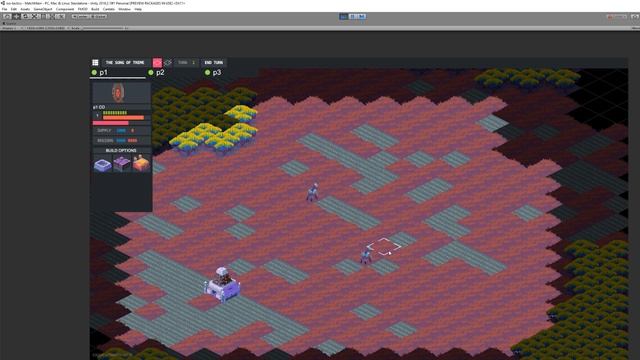Click the BUILD OPTIONS heading
This screenshot has width=640, height=360.
[x=121, y=151]
